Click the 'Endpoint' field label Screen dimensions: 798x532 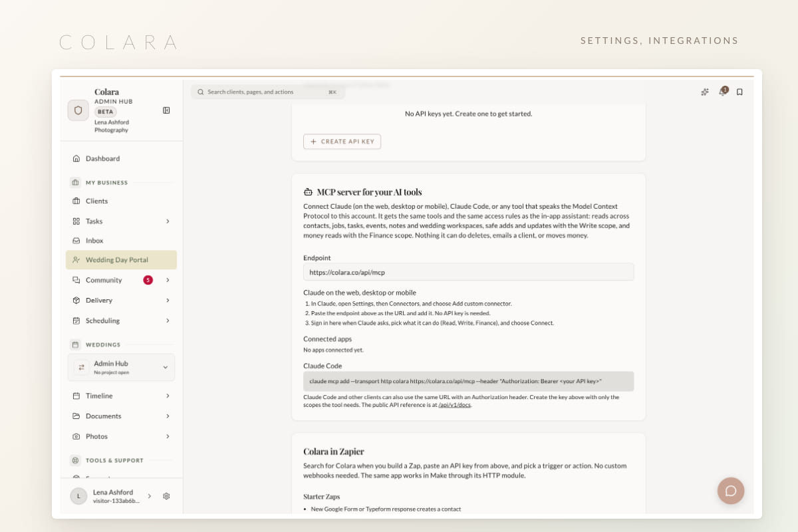coord(317,257)
